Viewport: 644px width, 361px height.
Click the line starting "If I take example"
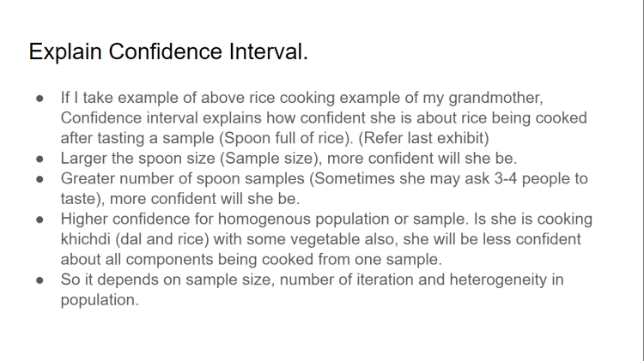pyautogui.click(x=301, y=97)
